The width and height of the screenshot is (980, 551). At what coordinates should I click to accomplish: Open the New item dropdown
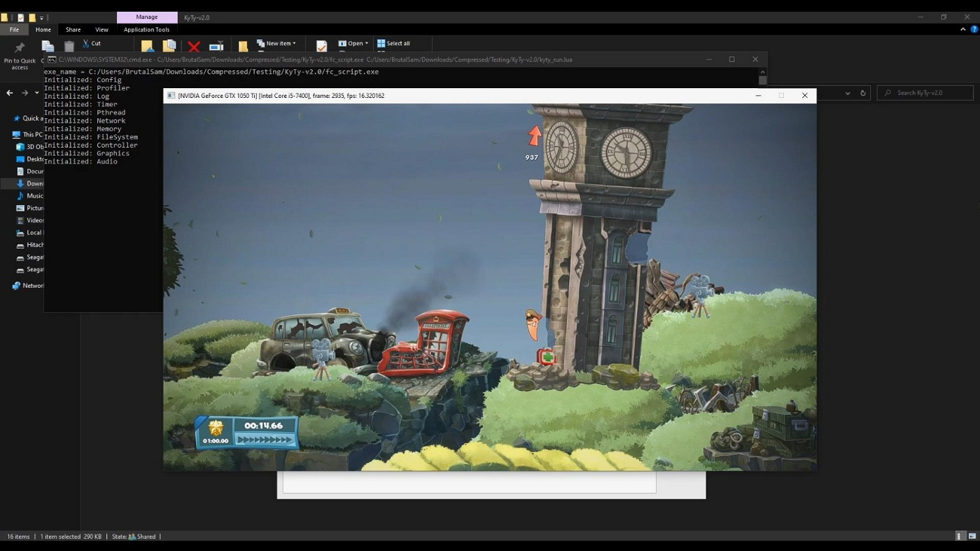276,44
